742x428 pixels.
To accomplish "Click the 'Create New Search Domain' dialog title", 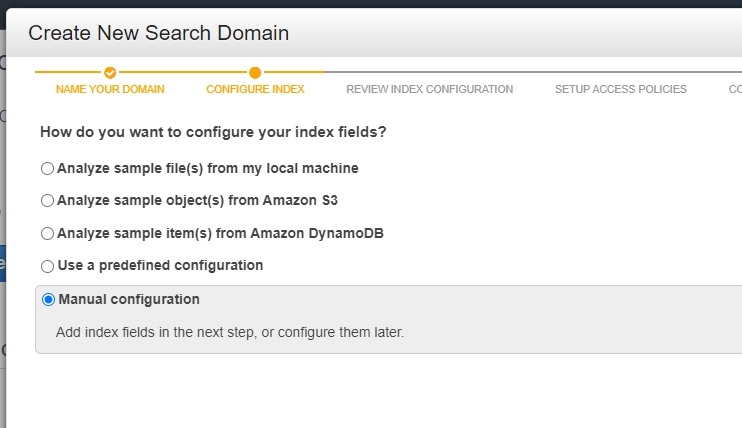I will click(158, 33).
